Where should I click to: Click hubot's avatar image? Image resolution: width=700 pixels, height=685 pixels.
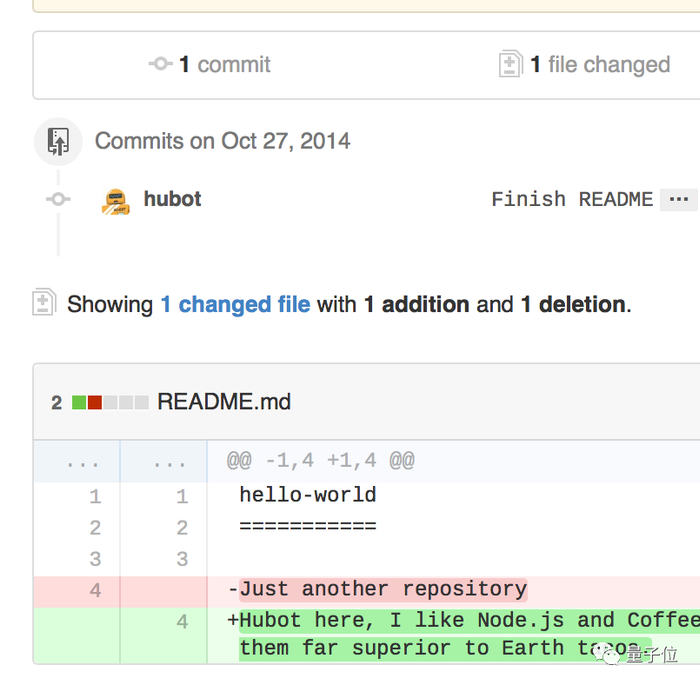click(x=116, y=201)
